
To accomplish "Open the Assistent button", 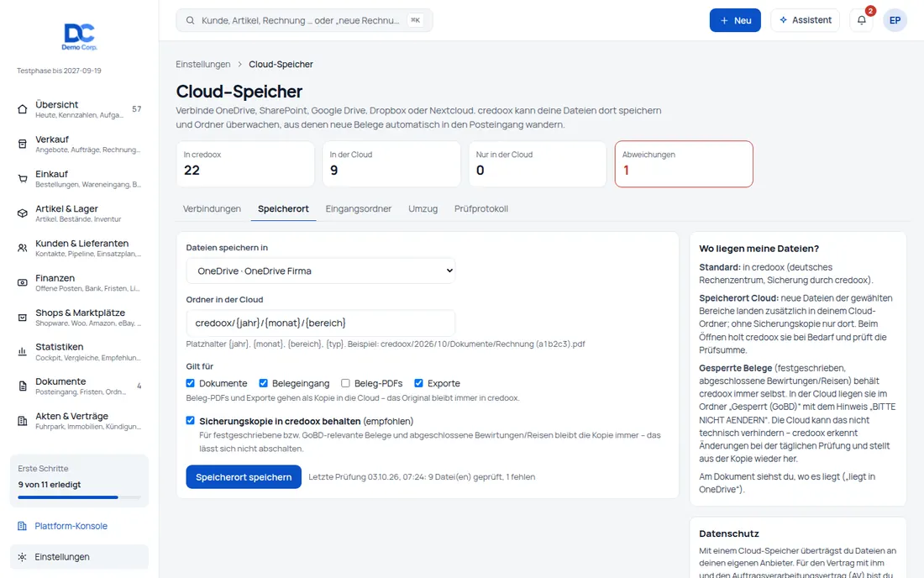I will pyautogui.click(x=805, y=20).
